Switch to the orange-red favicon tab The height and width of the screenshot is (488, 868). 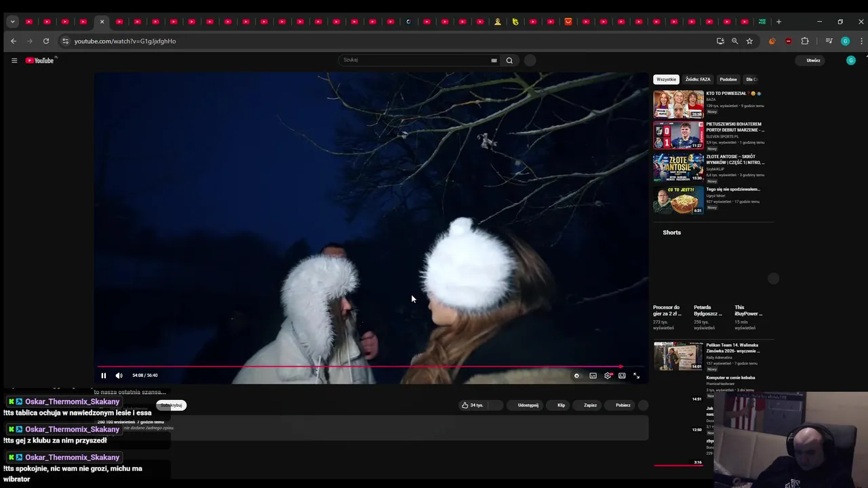coord(568,22)
